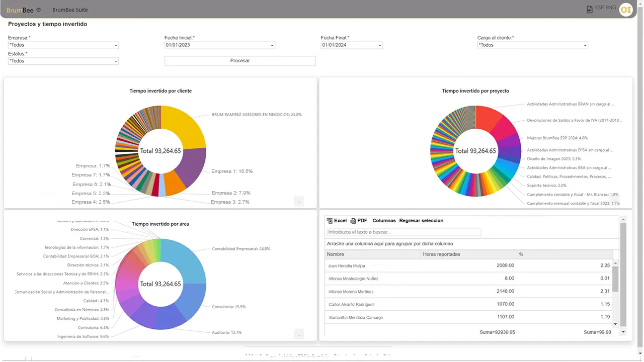Click Contraloría: 6.4% label

[x=94, y=327]
